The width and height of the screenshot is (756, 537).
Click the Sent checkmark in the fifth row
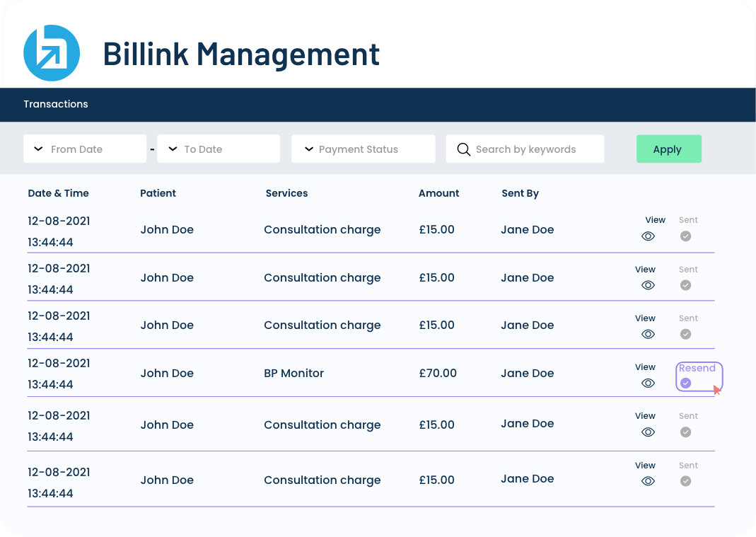[685, 432]
